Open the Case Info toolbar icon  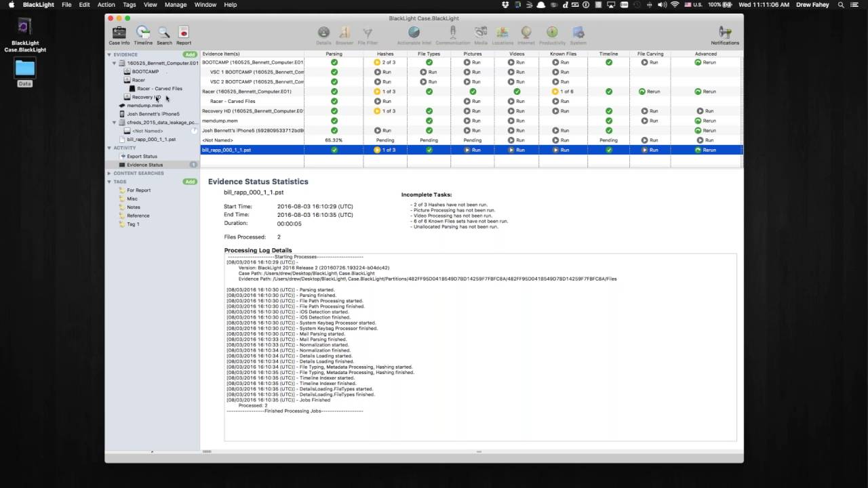point(119,33)
